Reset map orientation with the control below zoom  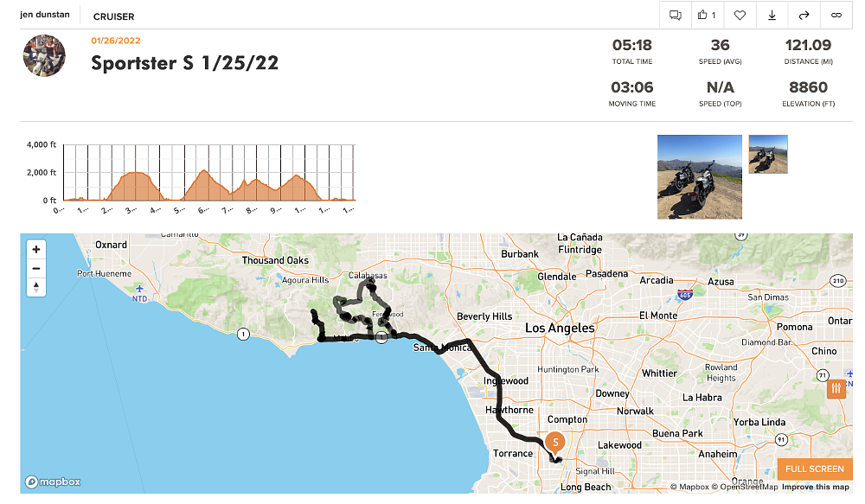(35, 287)
